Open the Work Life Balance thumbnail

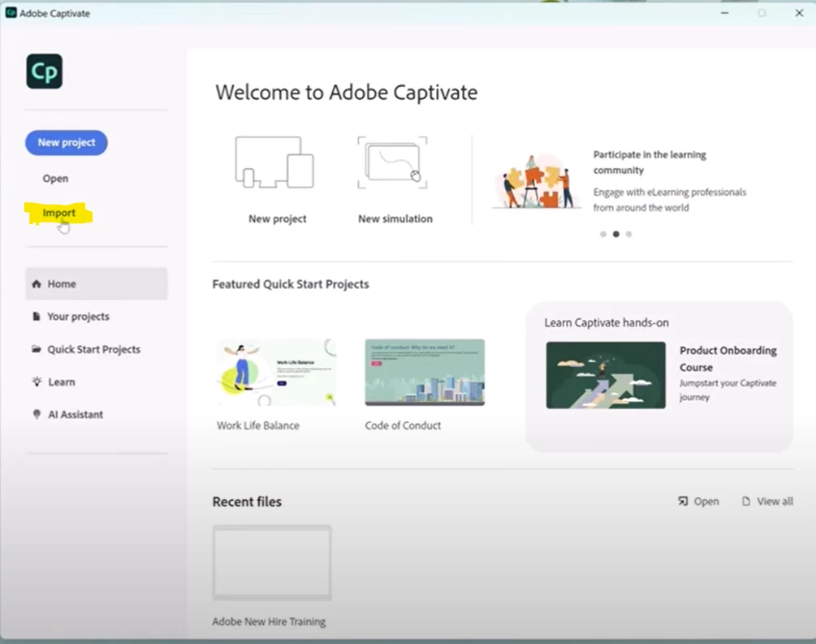pyautogui.click(x=276, y=373)
